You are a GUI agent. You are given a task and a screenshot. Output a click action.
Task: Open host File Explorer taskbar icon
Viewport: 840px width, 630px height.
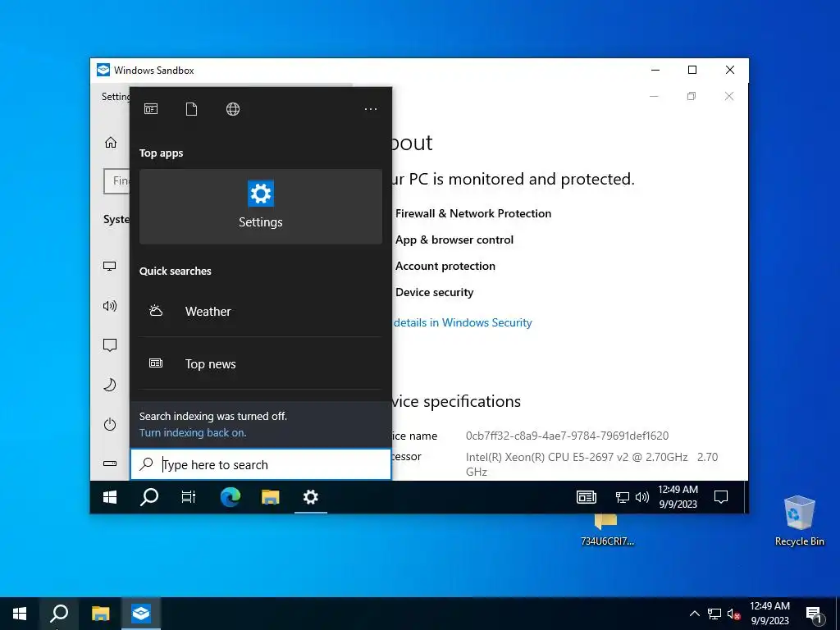coord(100,614)
